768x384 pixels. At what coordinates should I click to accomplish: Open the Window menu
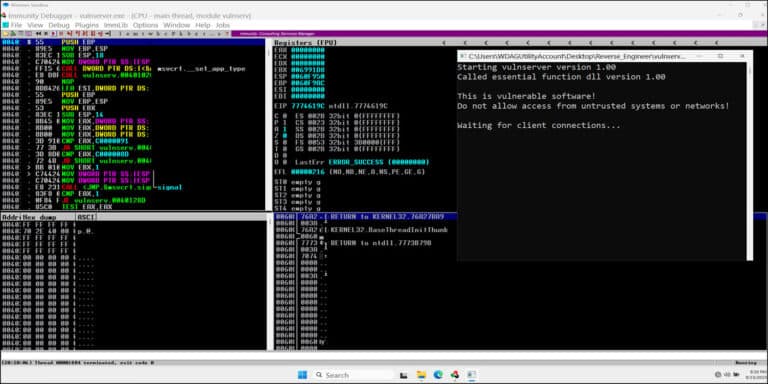click(x=176, y=25)
